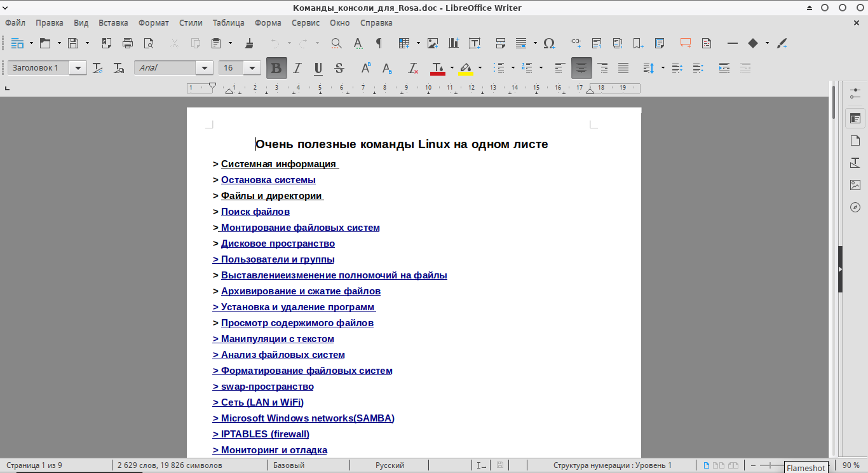Apply the yellow highlighting color swatch

tap(466, 68)
